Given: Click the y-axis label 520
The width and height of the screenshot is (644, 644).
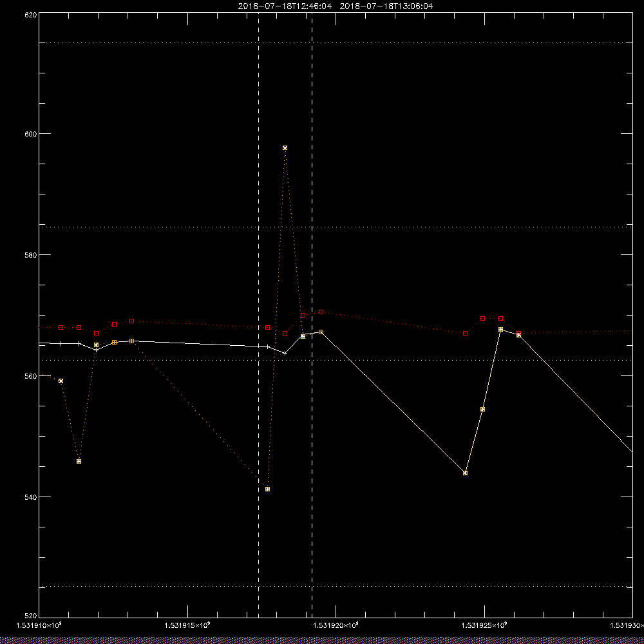Looking at the screenshot, I should (x=31, y=616).
